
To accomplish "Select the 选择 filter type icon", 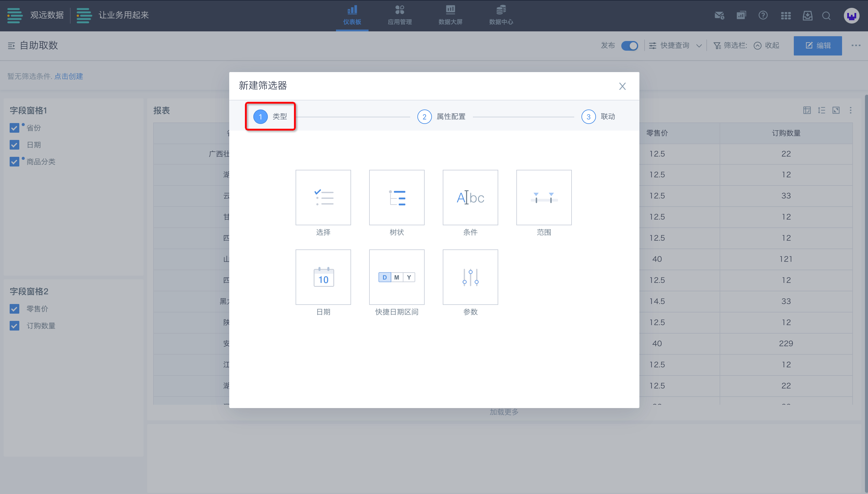I will coord(323,198).
